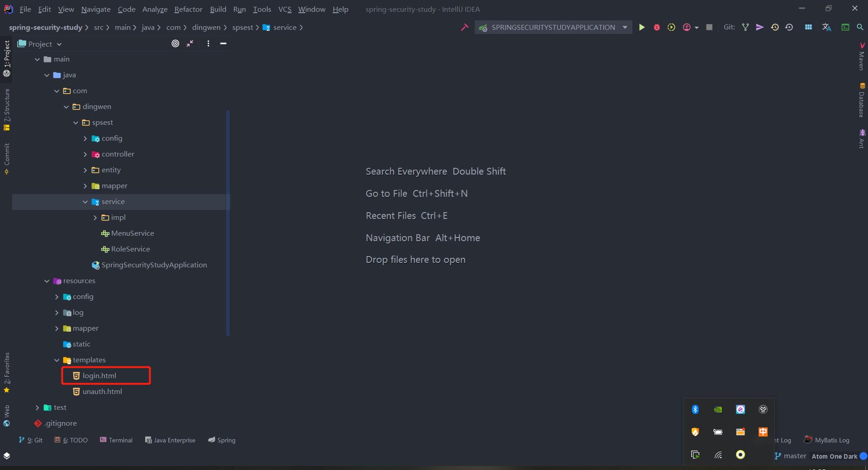Click the Search Everywhere magnifier icon
This screenshot has height=470, width=868.
click(x=860, y=28)
